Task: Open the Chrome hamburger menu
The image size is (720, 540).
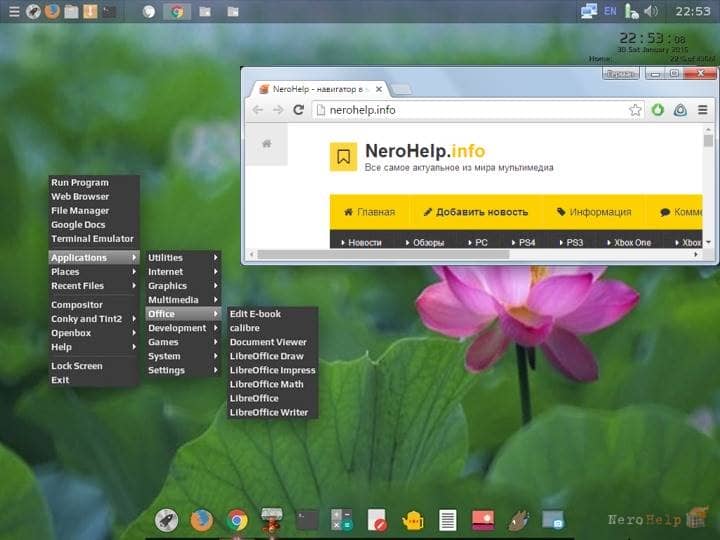Action: coord(703,110)
